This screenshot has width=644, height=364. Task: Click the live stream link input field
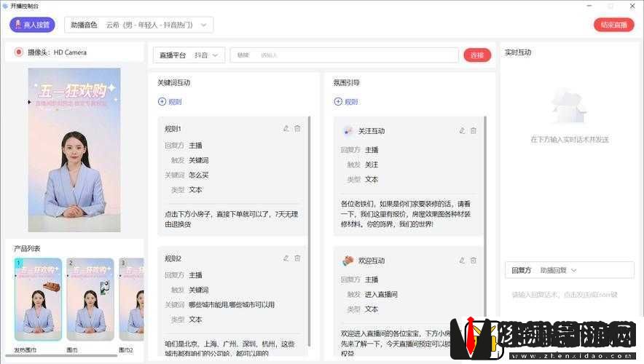pos(344,55)
